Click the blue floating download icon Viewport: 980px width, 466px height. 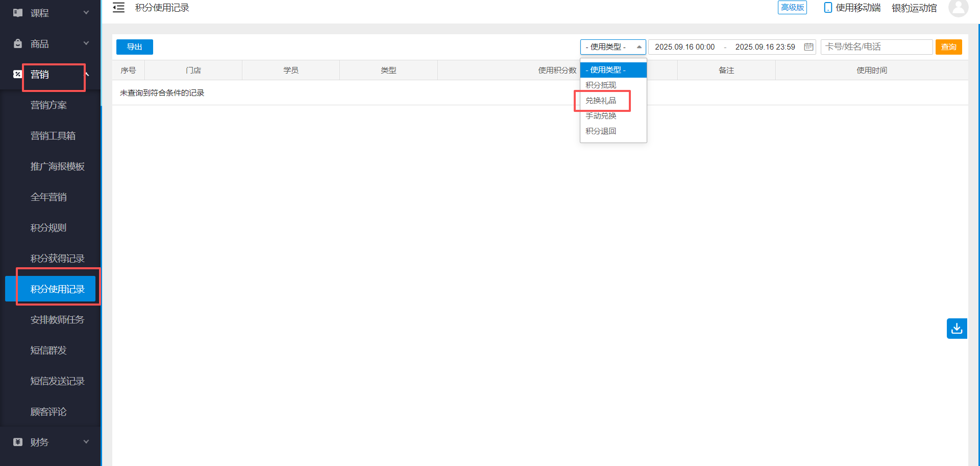(x=957, y=329)
